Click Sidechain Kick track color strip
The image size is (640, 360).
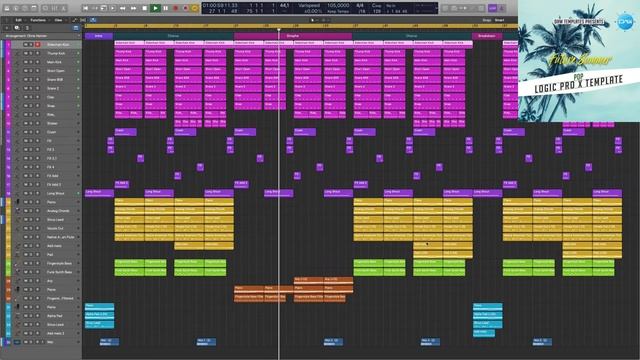pyautogui.click(x=8, y=44)
